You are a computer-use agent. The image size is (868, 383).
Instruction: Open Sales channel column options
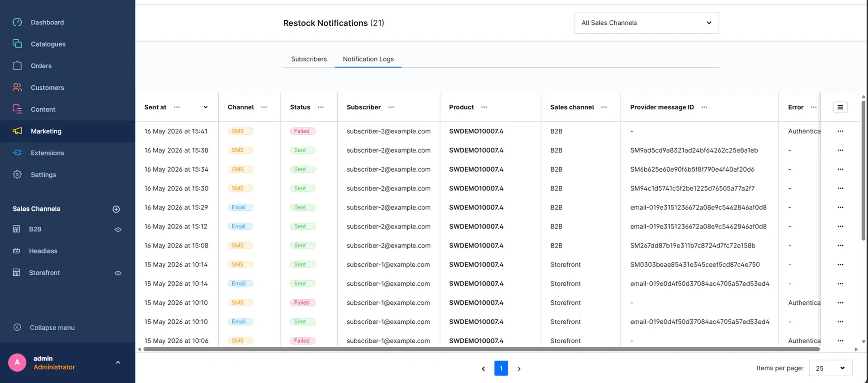tap(604, 107)
